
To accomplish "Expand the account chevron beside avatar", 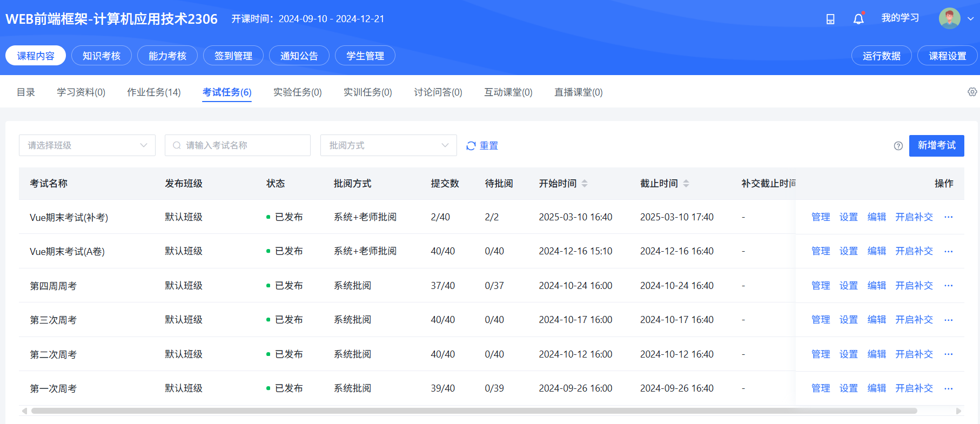I will click(970, 18).
